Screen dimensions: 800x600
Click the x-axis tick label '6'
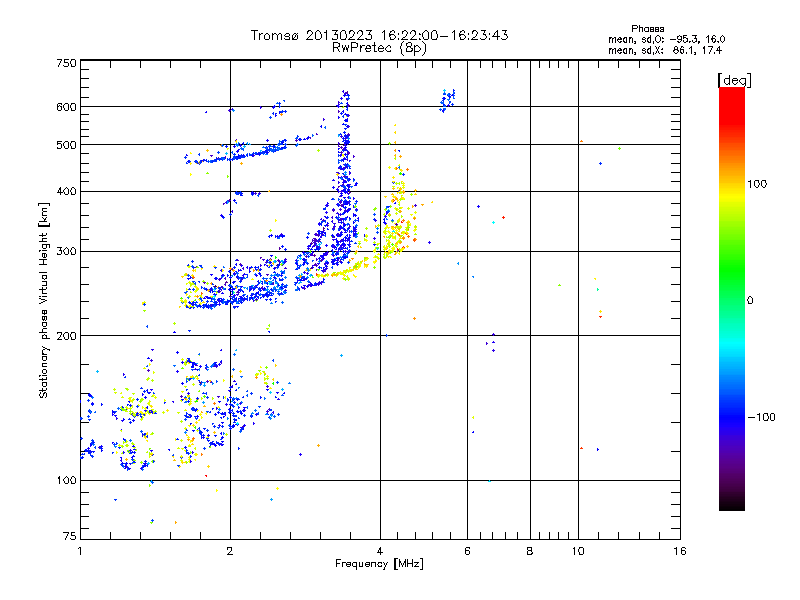[x=467, y=551]
